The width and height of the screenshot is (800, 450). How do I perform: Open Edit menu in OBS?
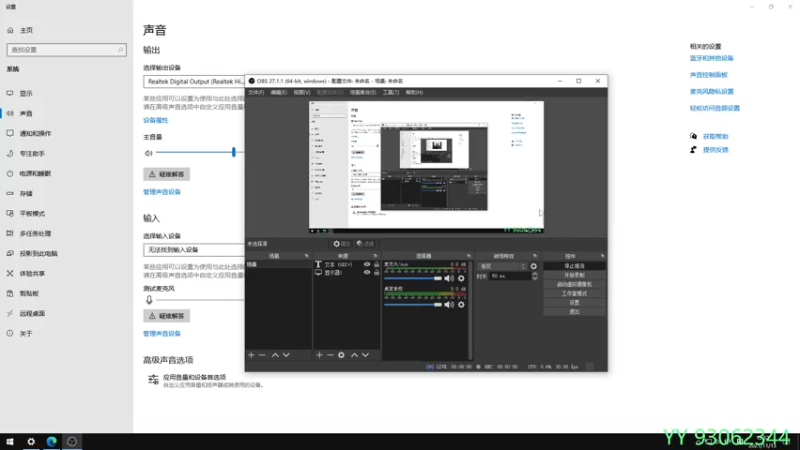[x=279, y=92]
